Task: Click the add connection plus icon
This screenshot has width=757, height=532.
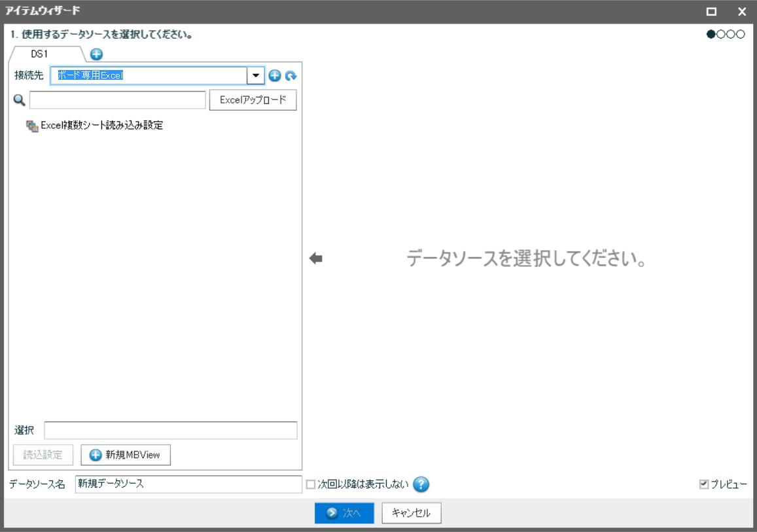Action: click(275, 76)
